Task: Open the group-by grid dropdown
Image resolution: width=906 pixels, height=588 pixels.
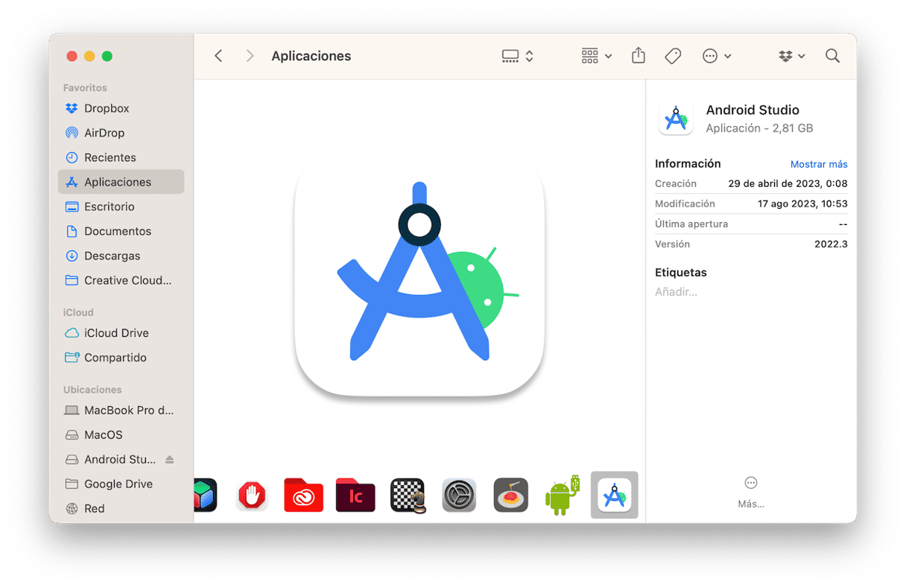Action: (x=597, y=56)
